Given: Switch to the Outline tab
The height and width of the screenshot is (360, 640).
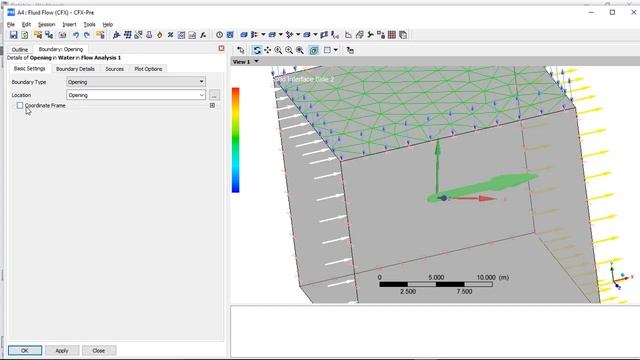Looking at the screenshot, I should coord(20,49).
